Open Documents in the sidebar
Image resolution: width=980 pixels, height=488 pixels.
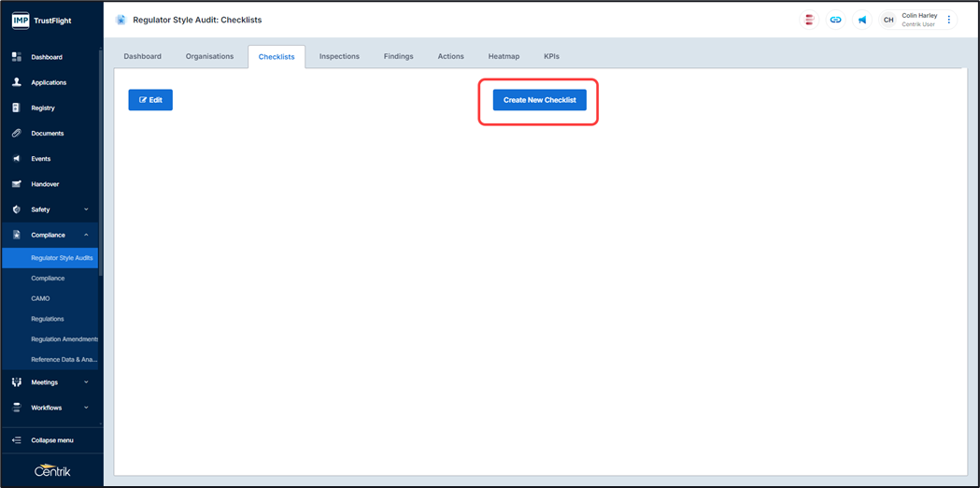click(47, 134)
